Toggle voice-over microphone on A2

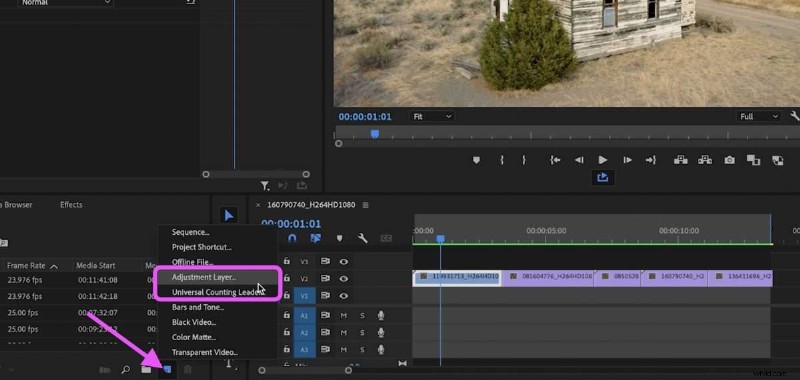click(x=381, y=333)
